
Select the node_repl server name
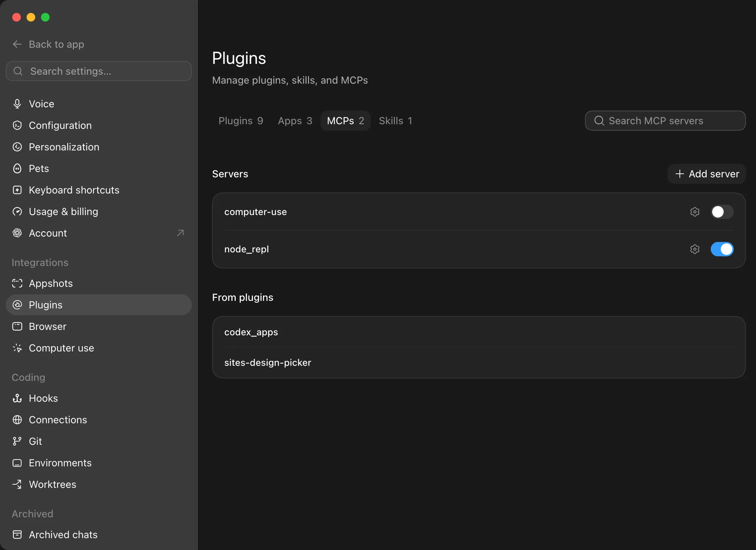coord(246,249)
